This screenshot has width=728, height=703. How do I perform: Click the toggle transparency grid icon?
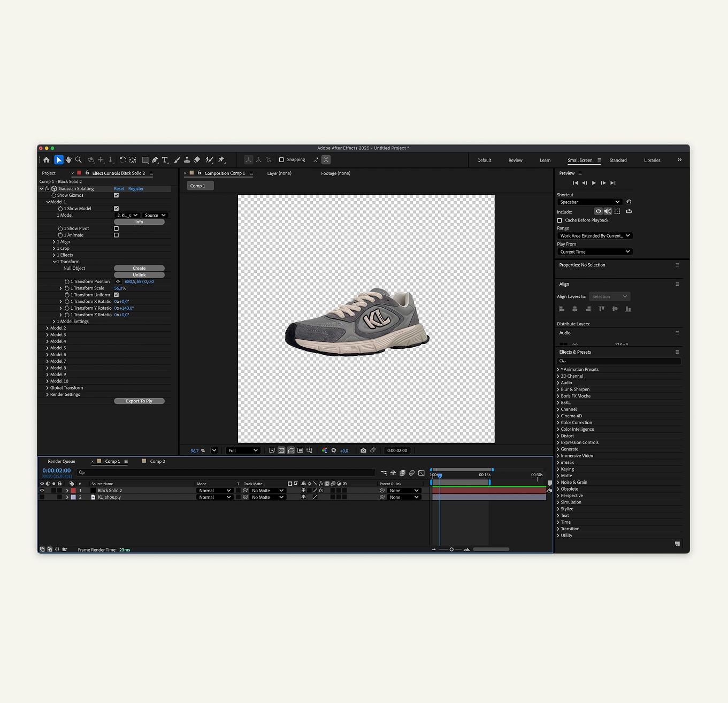tap(281, 450)
